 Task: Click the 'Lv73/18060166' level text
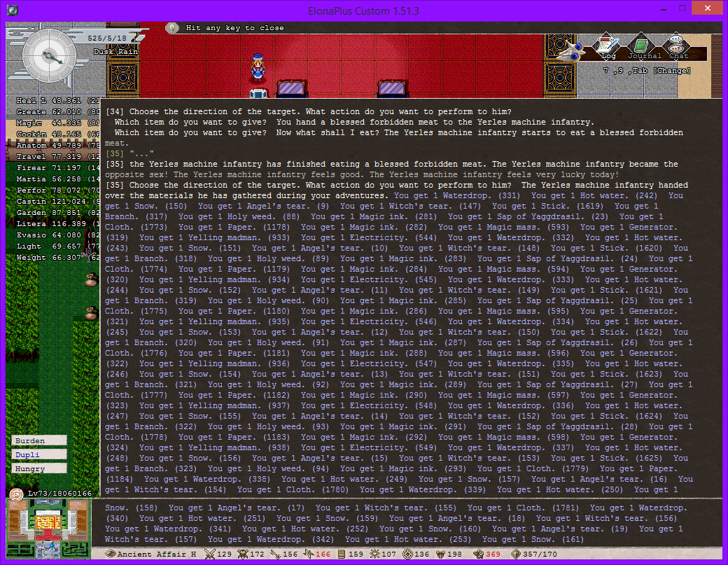(59, 493)
